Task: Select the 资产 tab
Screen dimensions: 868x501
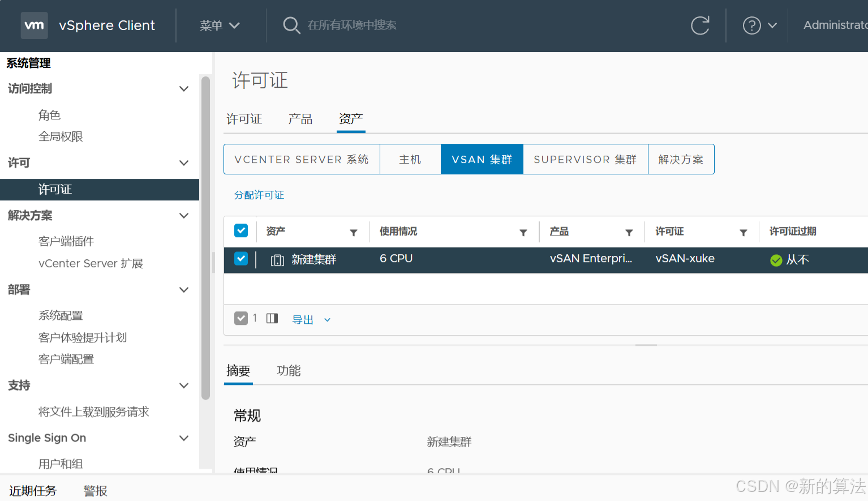Action: [x=351, y=119]
